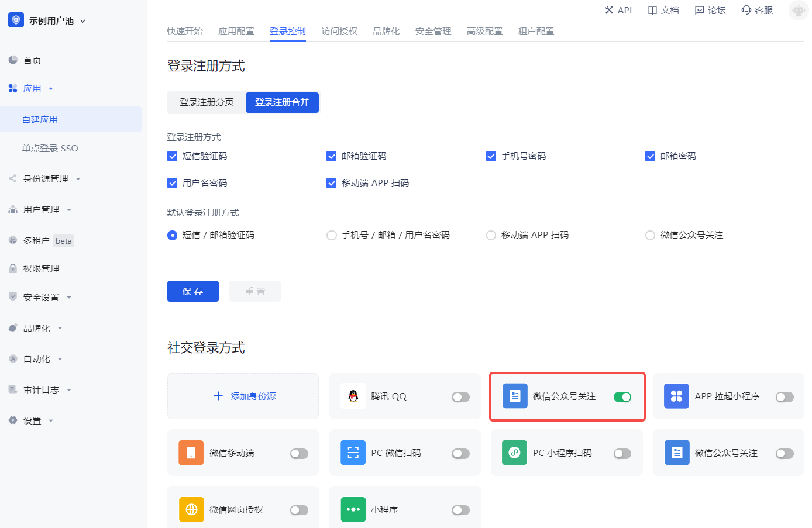Click the PC 小程序扫码 green icon

[x=514, y=453]
